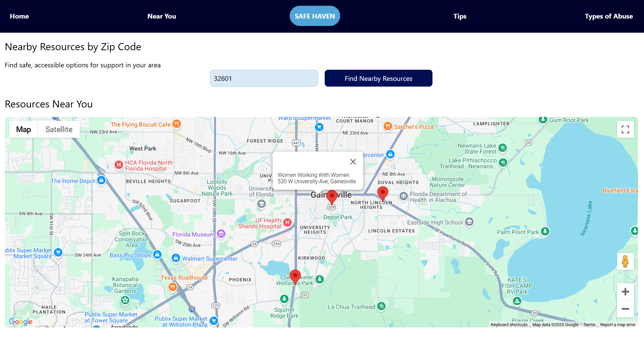Click the red marker below the info window
644x346 pixels.
pos(332,197)
